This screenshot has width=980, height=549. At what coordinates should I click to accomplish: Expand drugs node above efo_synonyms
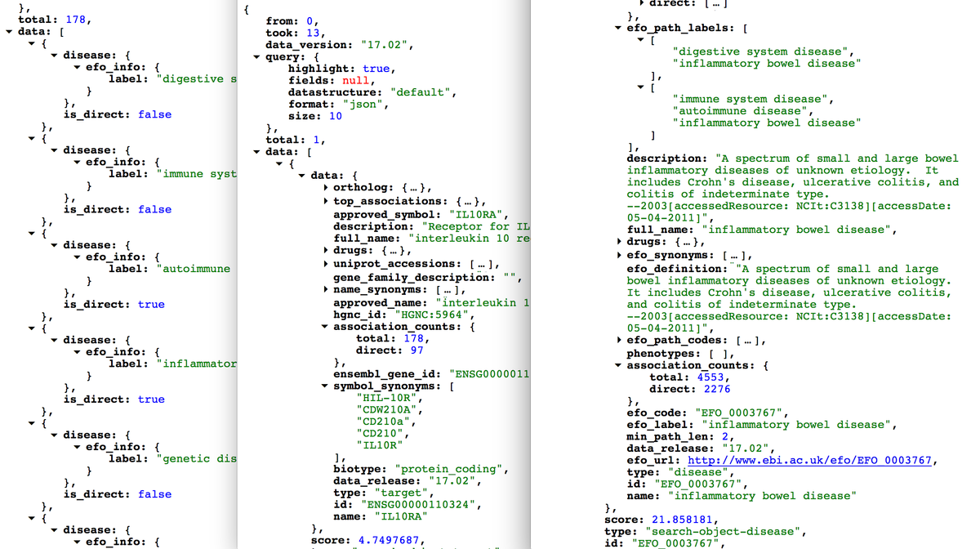coord(619,242)
